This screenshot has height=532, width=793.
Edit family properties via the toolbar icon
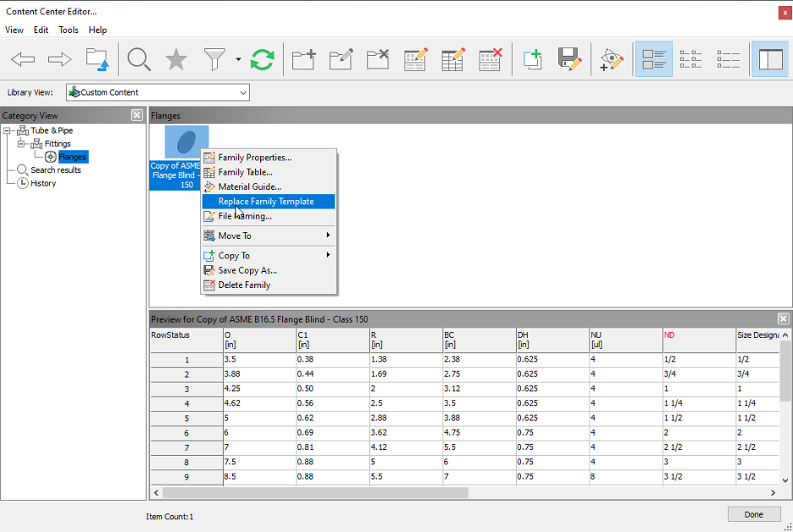coord(415,58)
